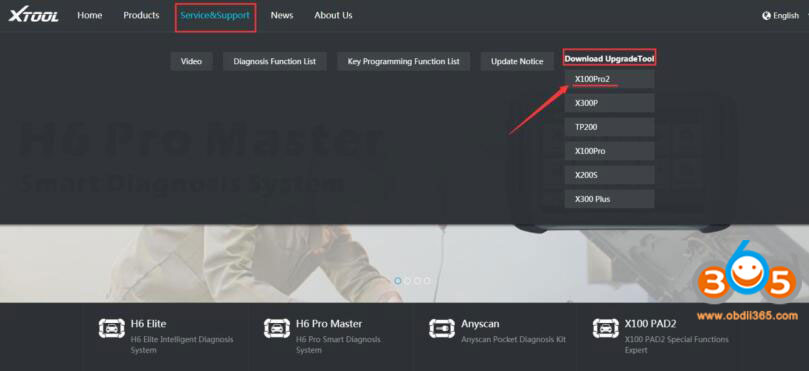809x371 pixels.
Task: Click 'H6 Pro Smart Diagnosis System' description
Action: click(338, 345)
